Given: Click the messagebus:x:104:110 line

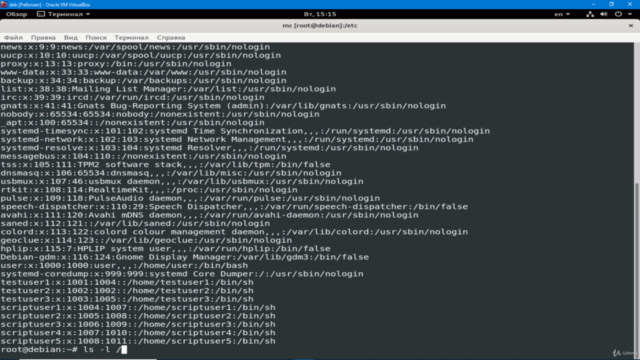Looking at the screenshot, I should [x=143, y=156].
